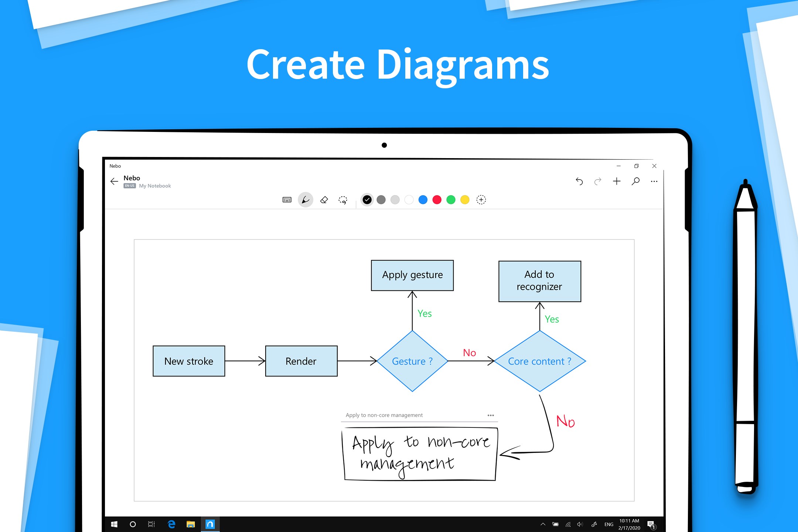
Task: Click the Gesture ? diamond shape
Action: (x=412, y=361)
